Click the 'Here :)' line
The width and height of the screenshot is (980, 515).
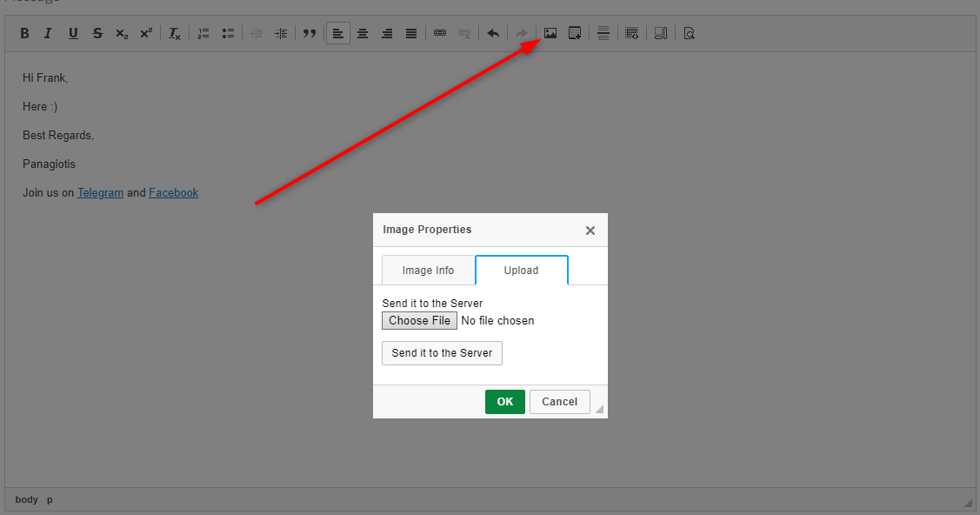[x=40, y=106]
